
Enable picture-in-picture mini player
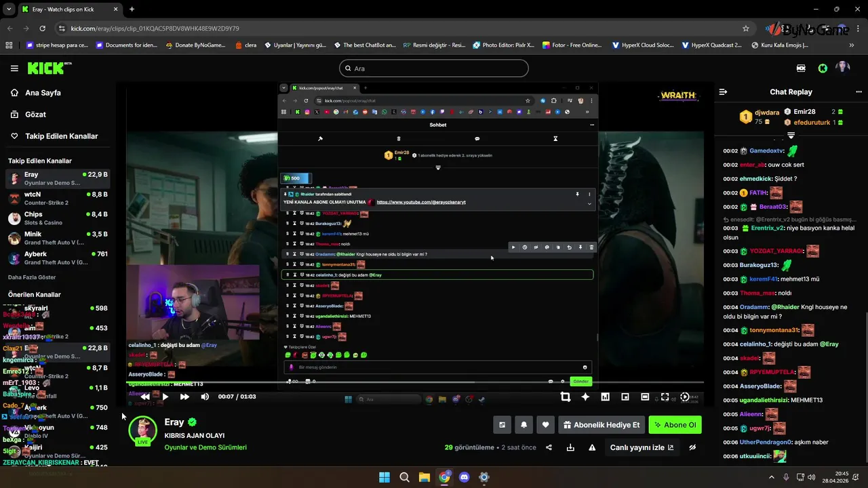[x=625, y=397]
